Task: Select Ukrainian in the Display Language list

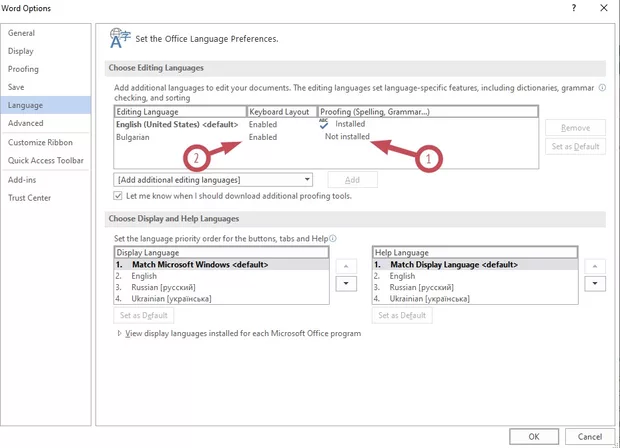Action: 221,299
